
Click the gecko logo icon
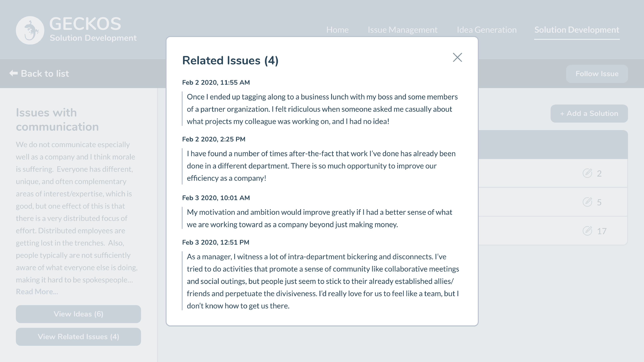coord(30,30)
